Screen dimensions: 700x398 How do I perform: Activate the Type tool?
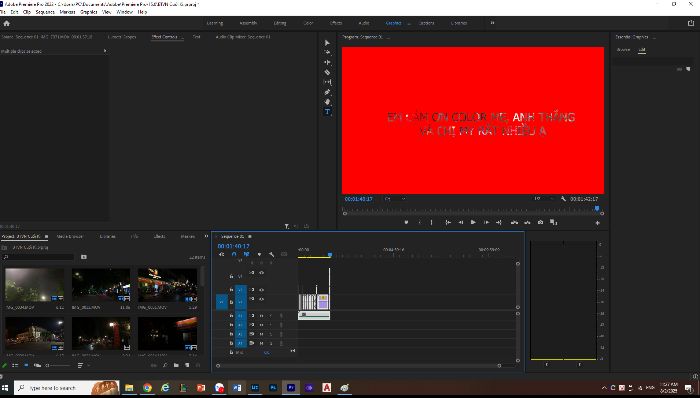point(327,112)
